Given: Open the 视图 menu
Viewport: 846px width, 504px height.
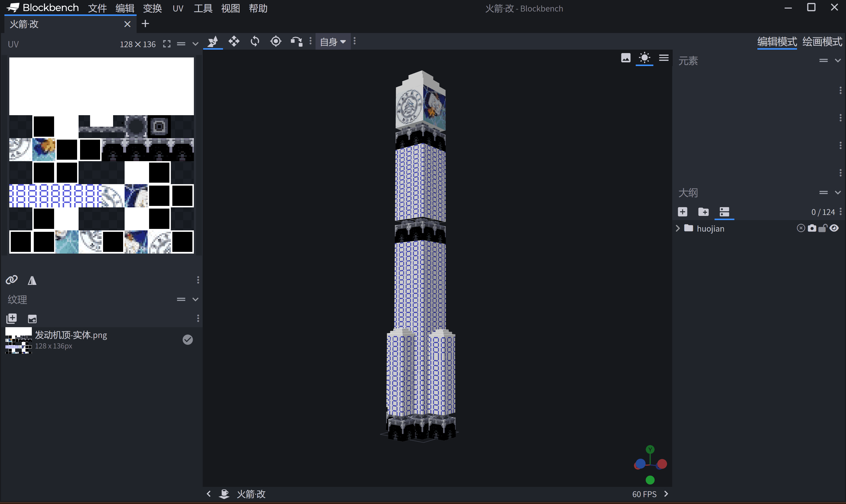Looking at the screenshot, I should [x=230, y=8].
